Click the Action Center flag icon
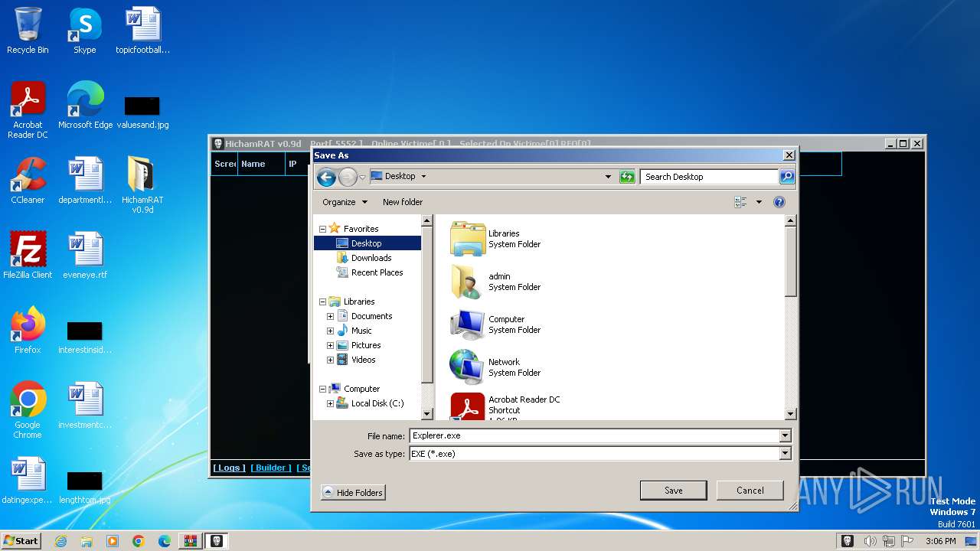 tap(908, 541)
